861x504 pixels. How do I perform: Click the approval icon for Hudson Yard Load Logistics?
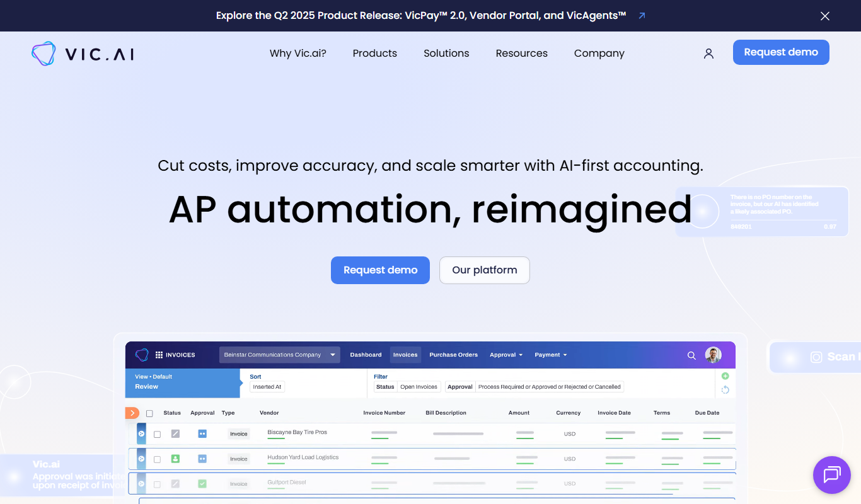(202, 459)
